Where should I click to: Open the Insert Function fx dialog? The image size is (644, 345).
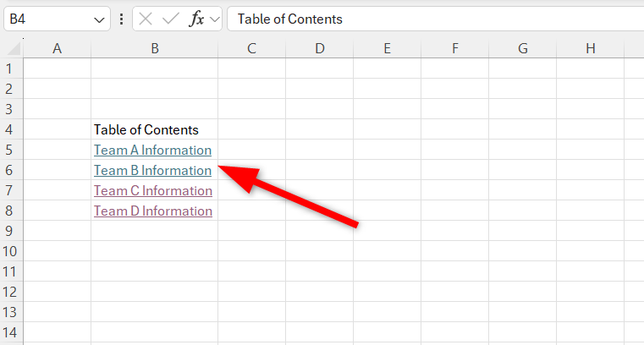coord(196,19)
